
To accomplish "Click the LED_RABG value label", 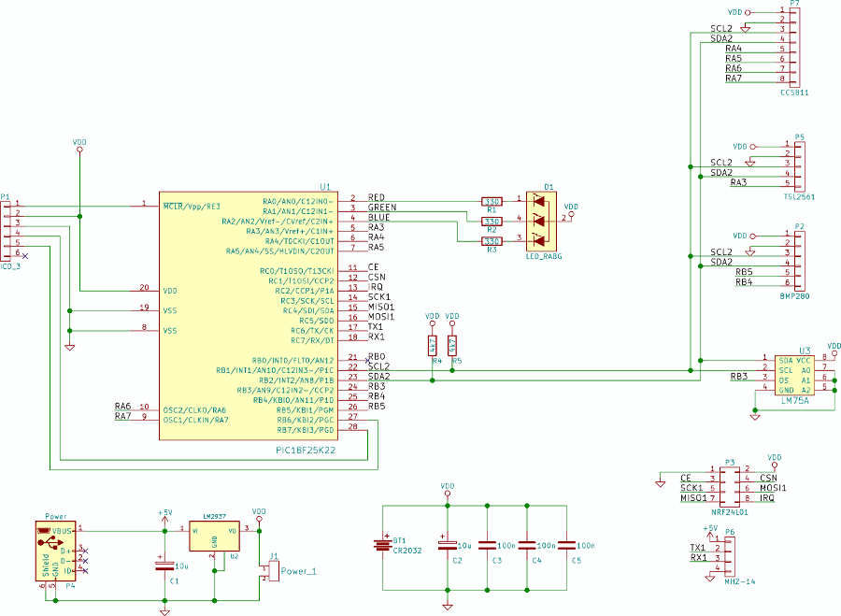I will [544, 256].
